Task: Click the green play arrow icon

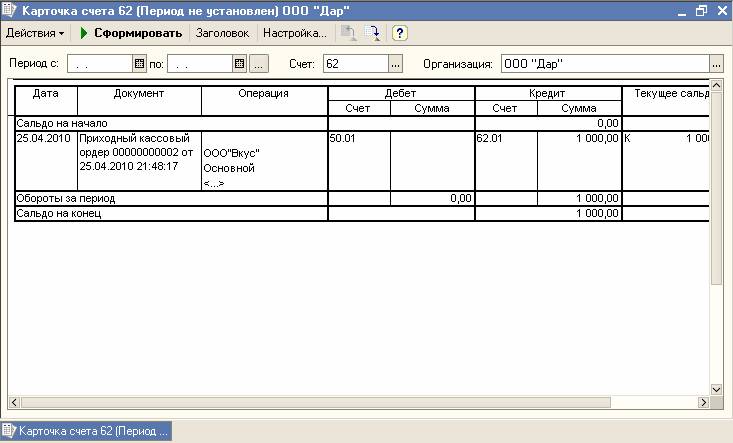Action: [84, 33]
